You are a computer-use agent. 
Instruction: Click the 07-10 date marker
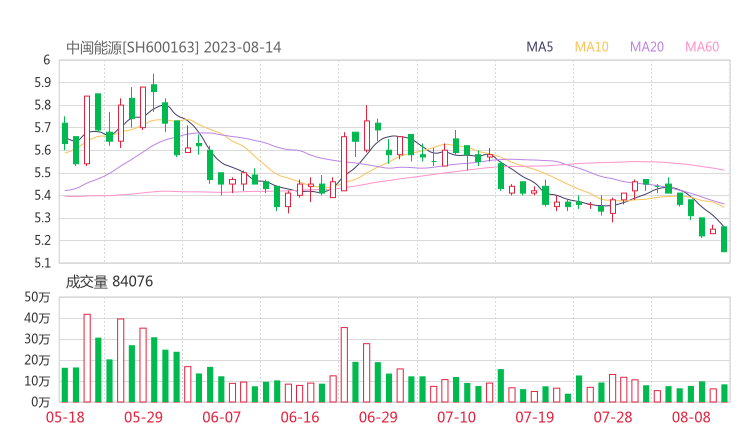coord(456,417)
